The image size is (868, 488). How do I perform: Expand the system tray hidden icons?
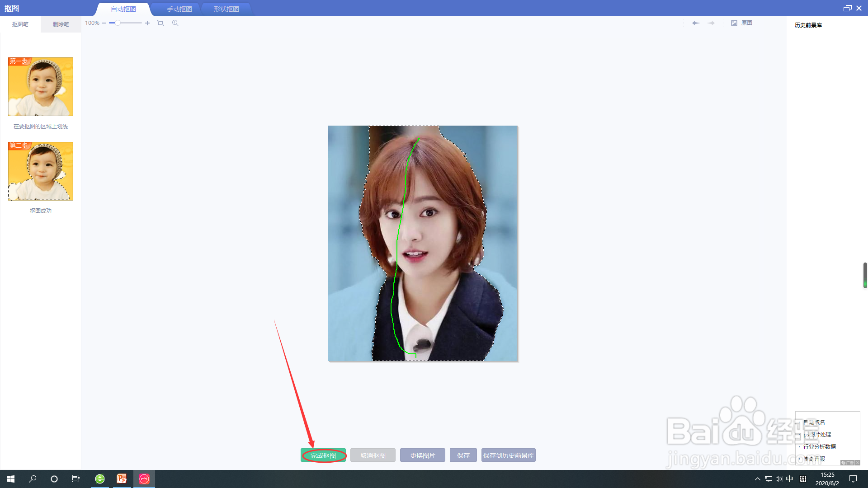[758, 479]
